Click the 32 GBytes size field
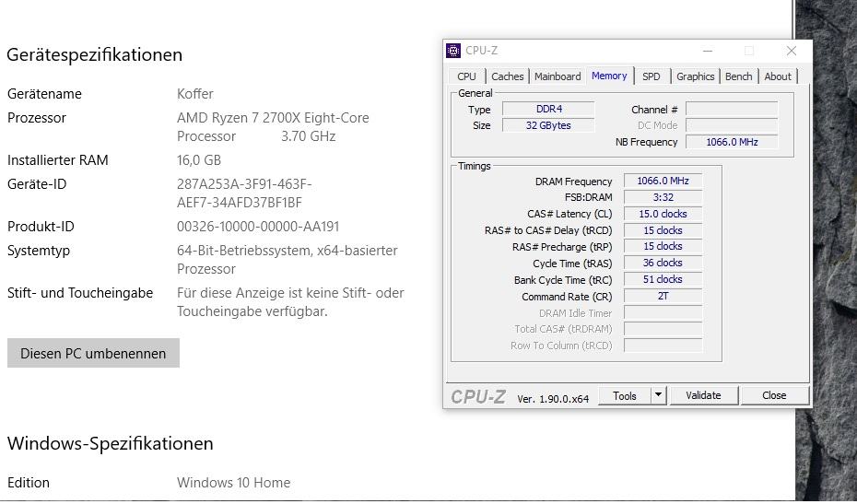Viewport: 857px width, 504px height. point(548,125)
